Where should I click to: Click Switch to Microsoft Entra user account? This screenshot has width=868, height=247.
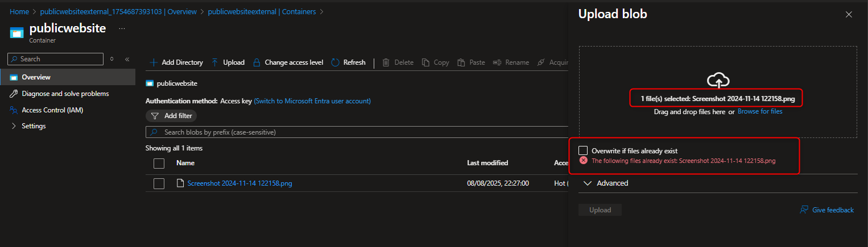click(x=312, y=101)
